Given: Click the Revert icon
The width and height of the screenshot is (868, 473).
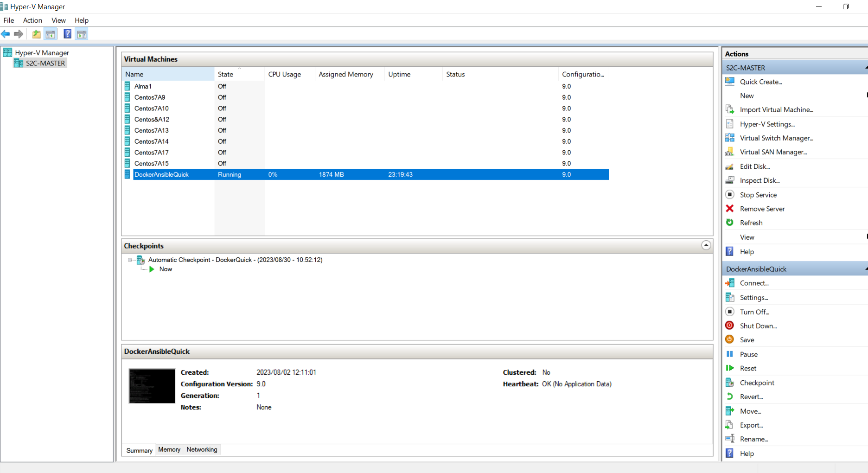Looking at the screenshot, I should (730, 396).
